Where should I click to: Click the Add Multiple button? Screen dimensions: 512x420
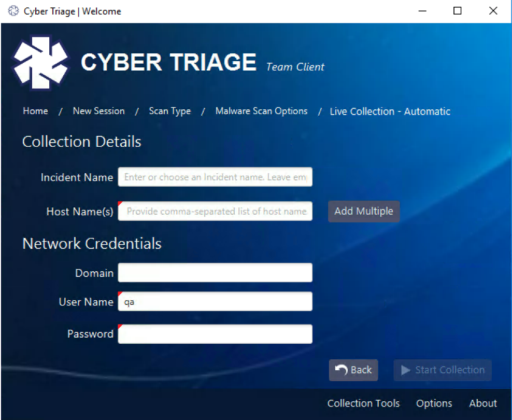(364, 212)
